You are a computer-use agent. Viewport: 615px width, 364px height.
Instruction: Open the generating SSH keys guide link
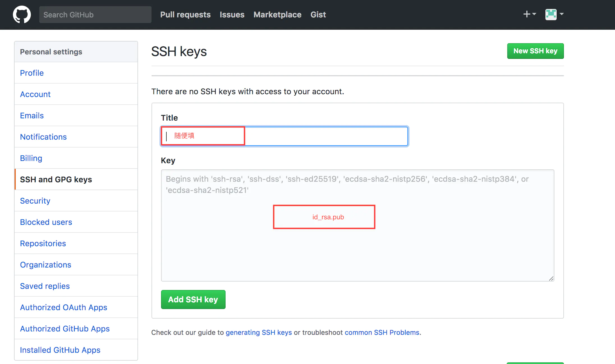(259, 332)
